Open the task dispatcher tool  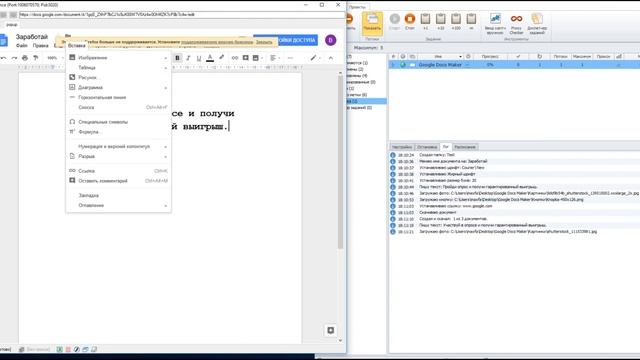click(537, 24)
